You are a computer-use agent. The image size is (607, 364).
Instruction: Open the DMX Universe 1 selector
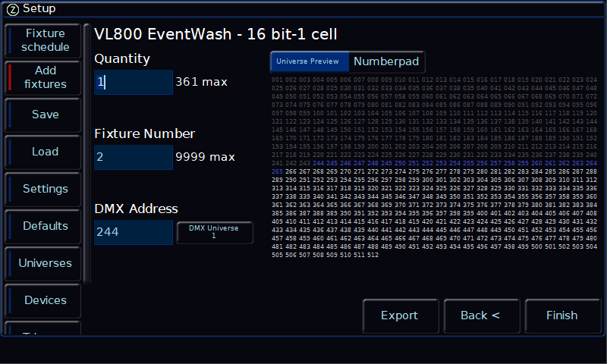pyautogui.click(x=215, y=232)
